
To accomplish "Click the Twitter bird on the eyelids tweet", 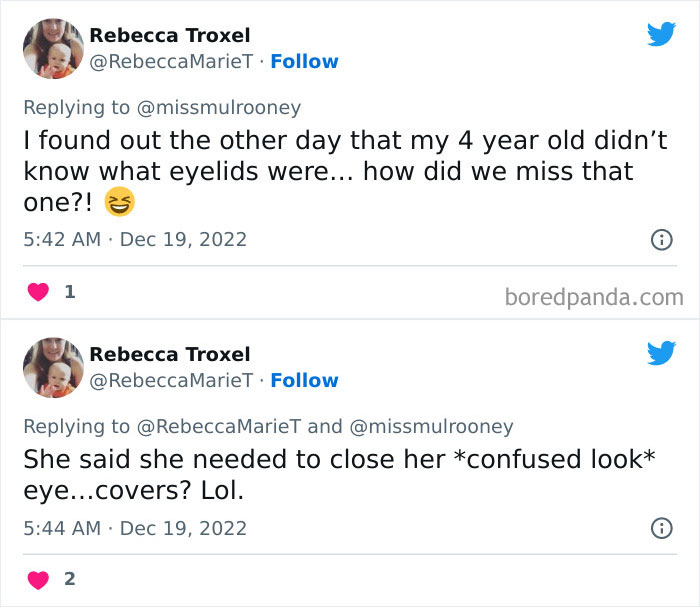I will 661,34.
